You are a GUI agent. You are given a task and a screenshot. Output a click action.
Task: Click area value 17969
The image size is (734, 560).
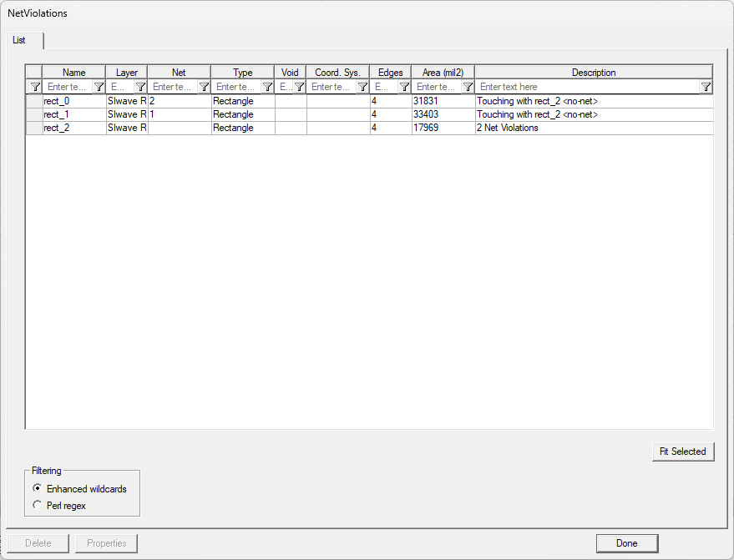click(443, 128)
